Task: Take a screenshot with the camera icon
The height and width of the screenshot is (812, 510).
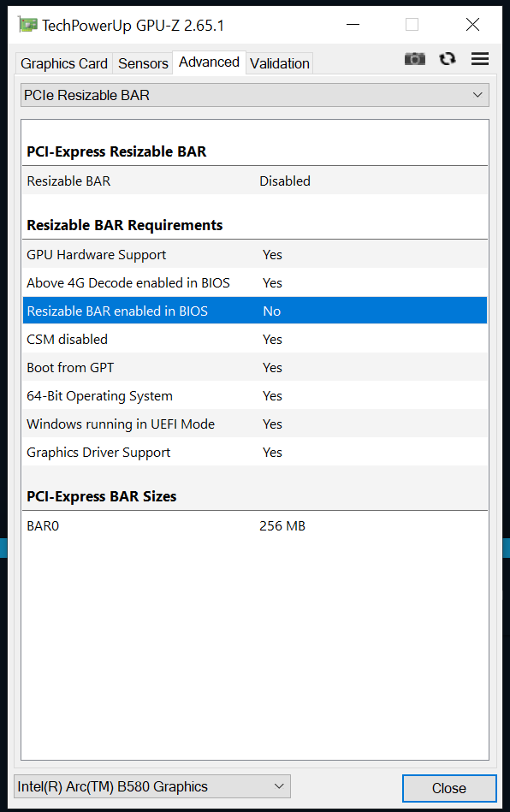Action: click(x=414, y=59)
